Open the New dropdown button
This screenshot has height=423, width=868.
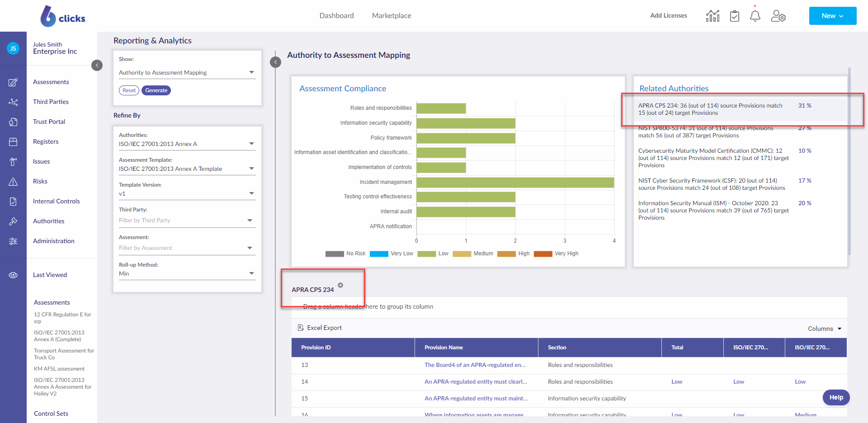833,16
